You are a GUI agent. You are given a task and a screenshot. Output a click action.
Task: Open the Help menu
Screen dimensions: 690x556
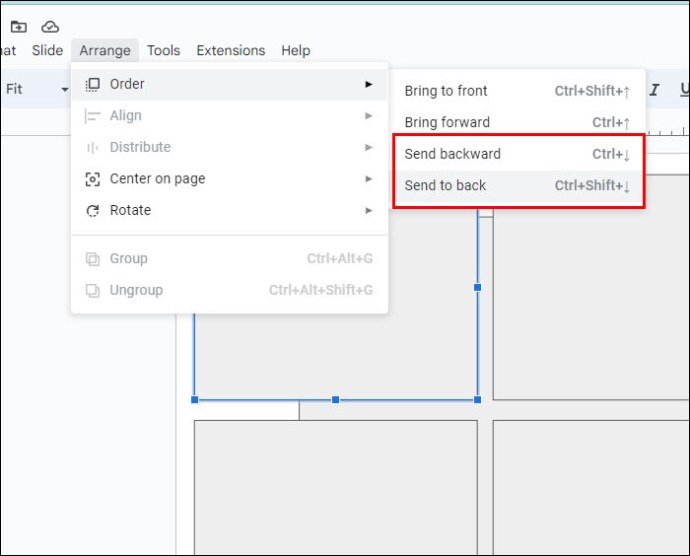[x=296, y=51]
